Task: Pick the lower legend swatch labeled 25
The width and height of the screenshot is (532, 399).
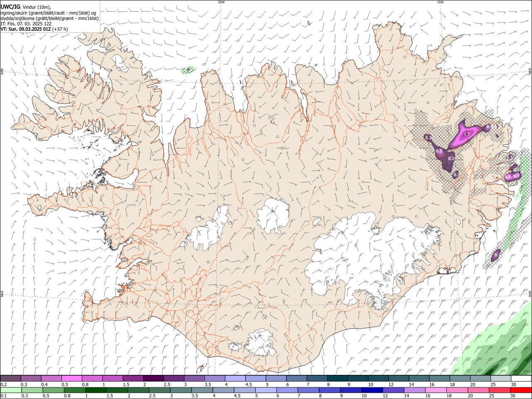Action: [x=499, y=390]
